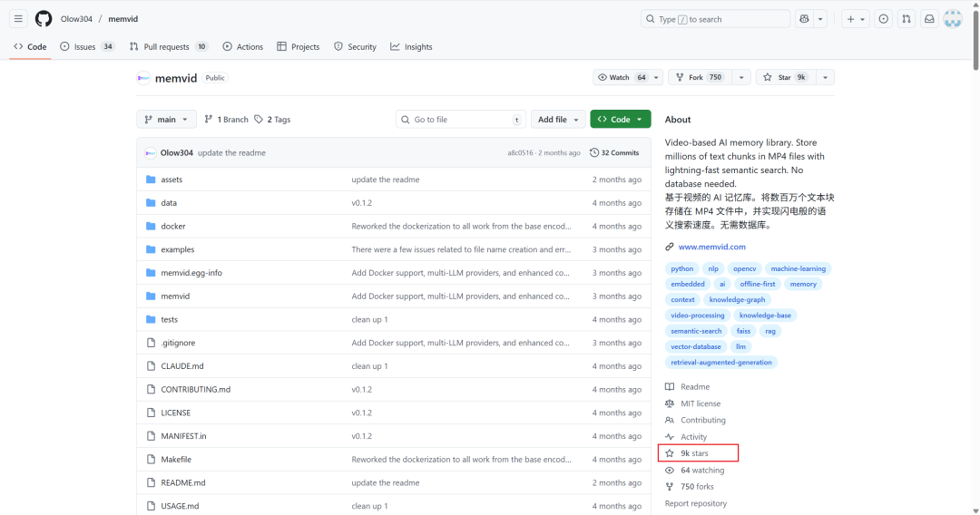Open Watch notification options dropdown arrow
Image resolution: width=980 pixels, height=515 pixels.
[656, 77]
